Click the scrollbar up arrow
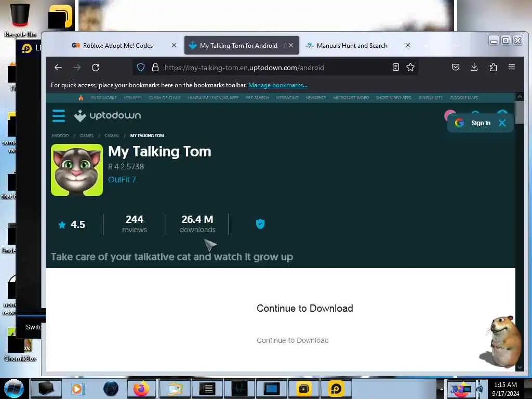 point(520,97)
